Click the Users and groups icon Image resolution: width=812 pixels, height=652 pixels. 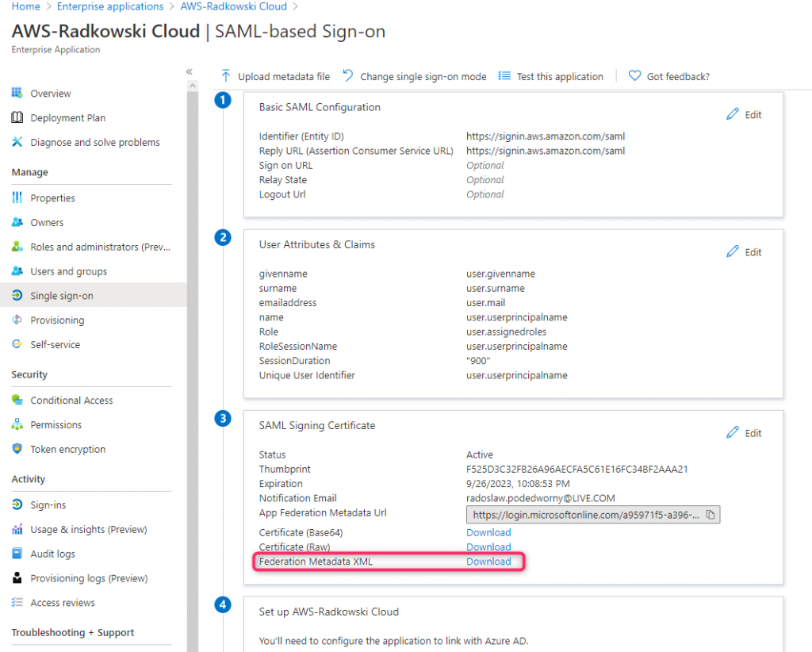(17, 270)
